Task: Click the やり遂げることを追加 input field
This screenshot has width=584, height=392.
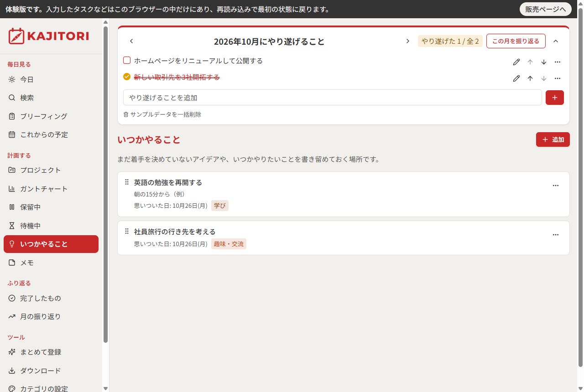Action: 333,98
